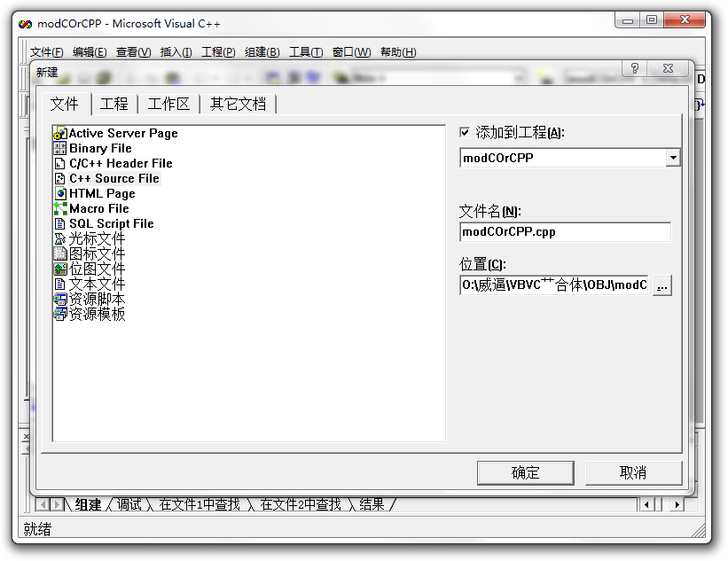Screen dimensions: 728x561
Task: Choose the Macro File icon
Action: click(x=60, y=209)
